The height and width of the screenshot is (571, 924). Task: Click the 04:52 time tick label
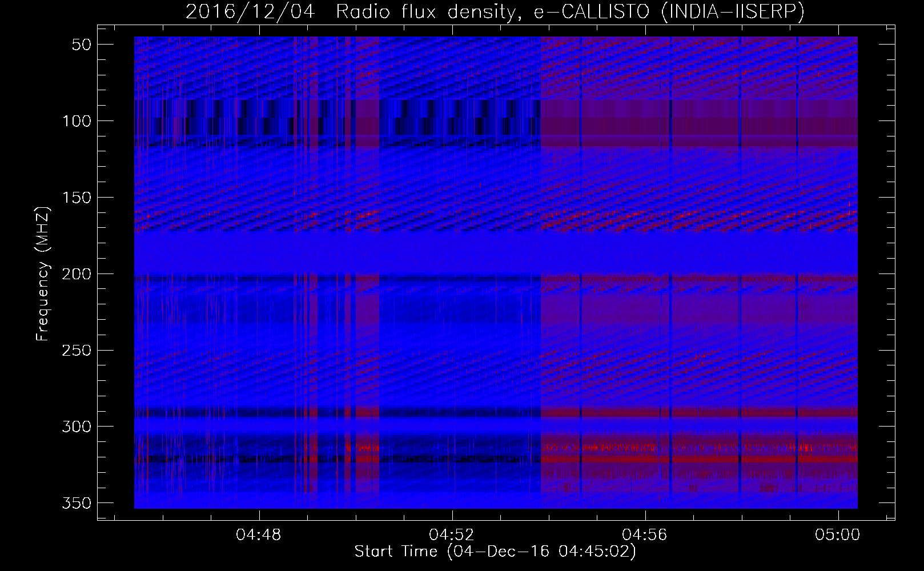[452, 535]
